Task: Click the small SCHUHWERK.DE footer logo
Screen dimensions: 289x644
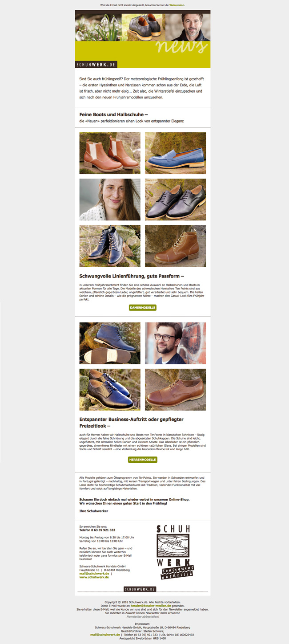Action: coord(140,589)
